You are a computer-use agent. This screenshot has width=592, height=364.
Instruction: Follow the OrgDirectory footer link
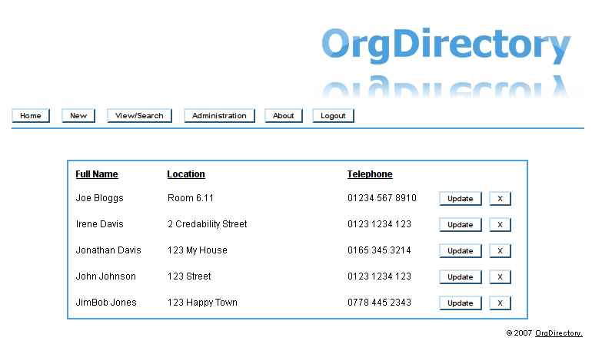[x=559, y=333]
